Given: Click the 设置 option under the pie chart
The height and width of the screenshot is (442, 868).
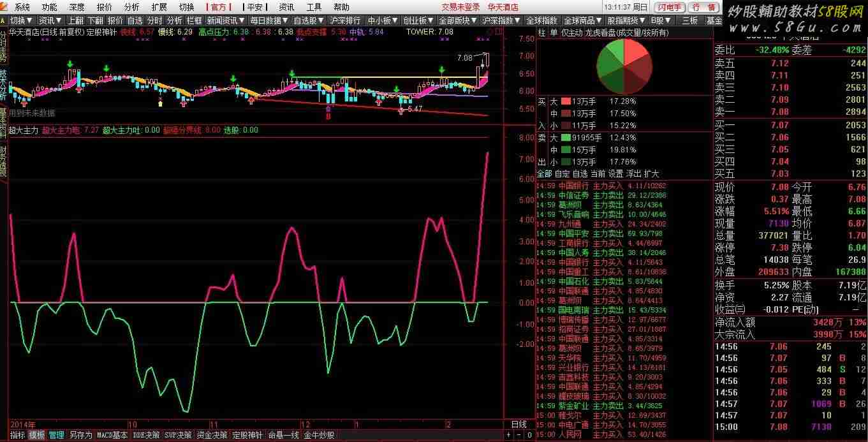Looking at the screenshot, I should 615,173.
